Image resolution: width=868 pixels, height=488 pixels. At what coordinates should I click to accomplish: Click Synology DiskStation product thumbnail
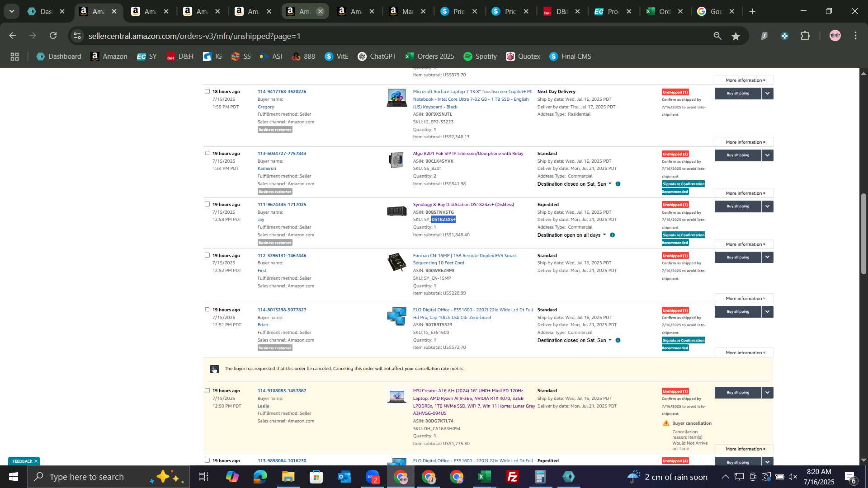coord(396,211)
